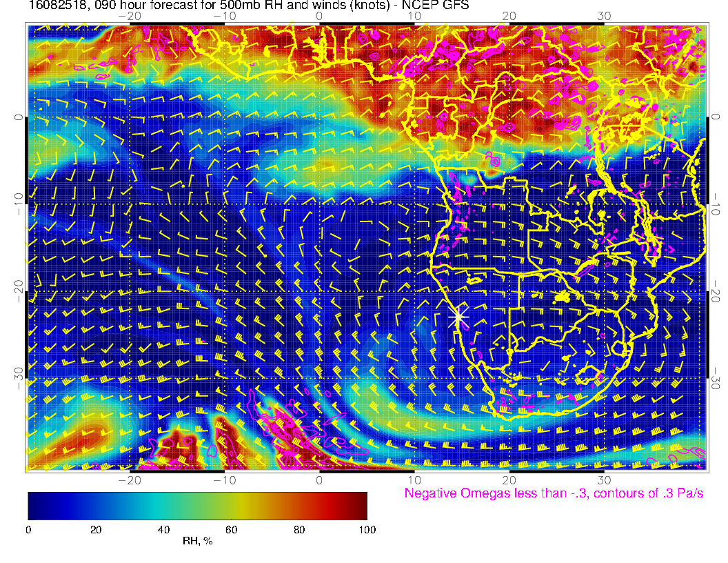Viewport: 728px width, 563px height.
Task: Click the top axis longitude label 30
Action: 604,17
